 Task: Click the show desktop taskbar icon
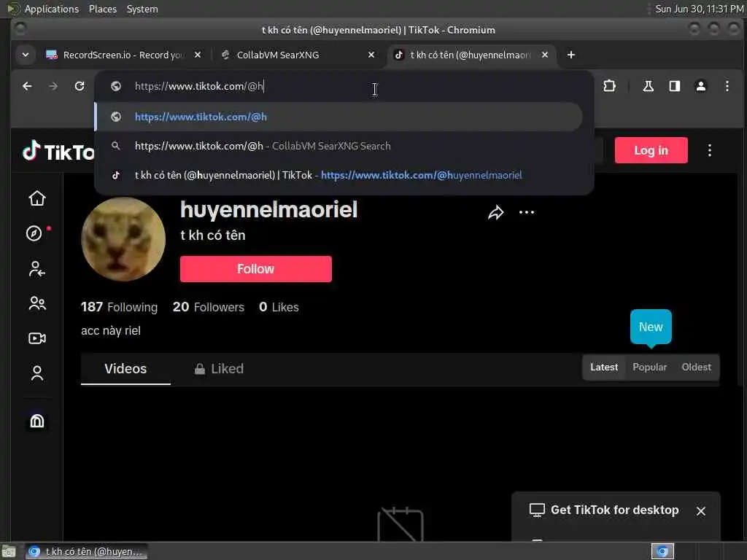[x=9, y=551]
